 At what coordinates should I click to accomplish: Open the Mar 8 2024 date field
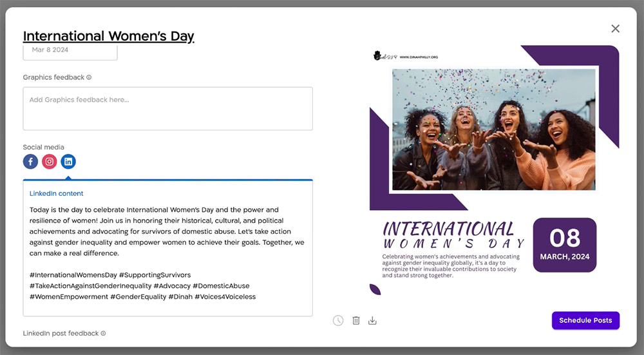pos(70,50)
